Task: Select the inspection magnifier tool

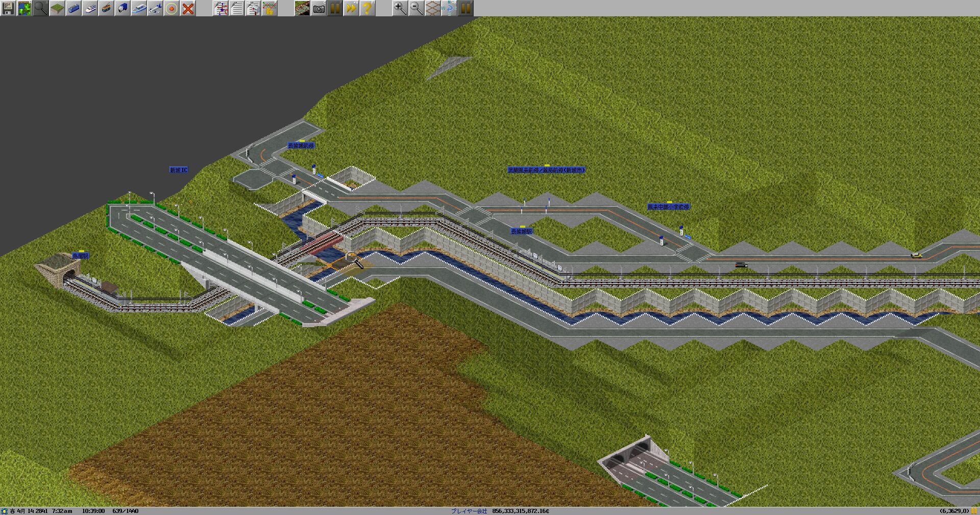Action: 41,8
